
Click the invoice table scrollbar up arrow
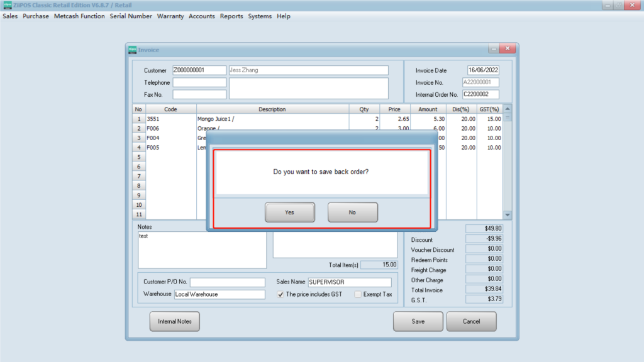pyautogui.click(x=508, y=109)
